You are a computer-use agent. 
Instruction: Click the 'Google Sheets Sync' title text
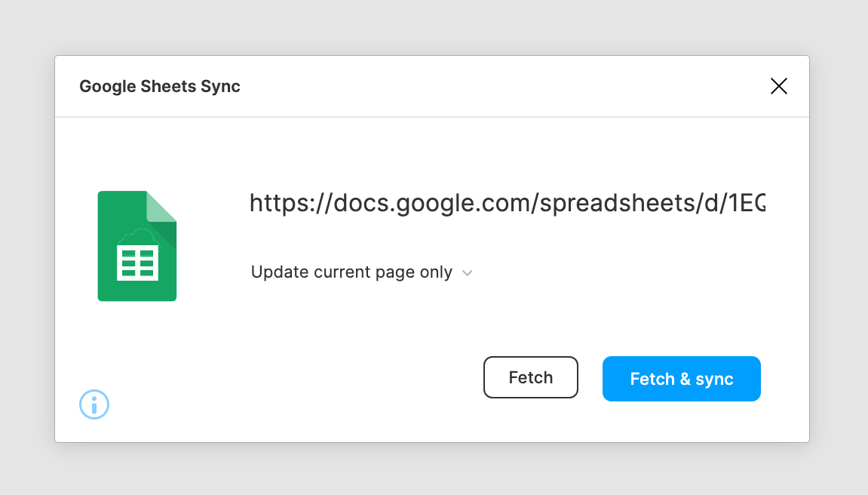pyautogui.click(x=160, y=86)
